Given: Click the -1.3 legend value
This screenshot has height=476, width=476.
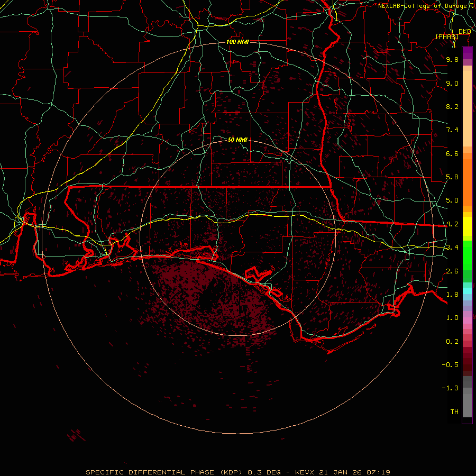Looking at the screenshot, I should click(x=450, y=388).
